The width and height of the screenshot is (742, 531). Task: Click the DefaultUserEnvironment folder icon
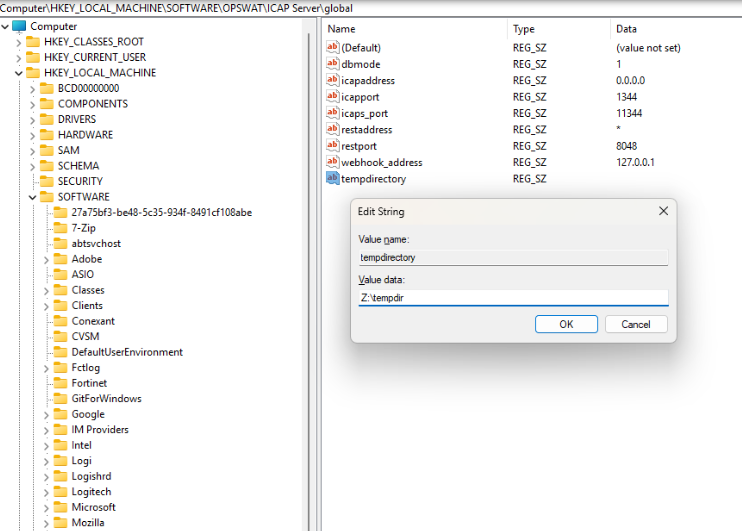coord(61,352)
